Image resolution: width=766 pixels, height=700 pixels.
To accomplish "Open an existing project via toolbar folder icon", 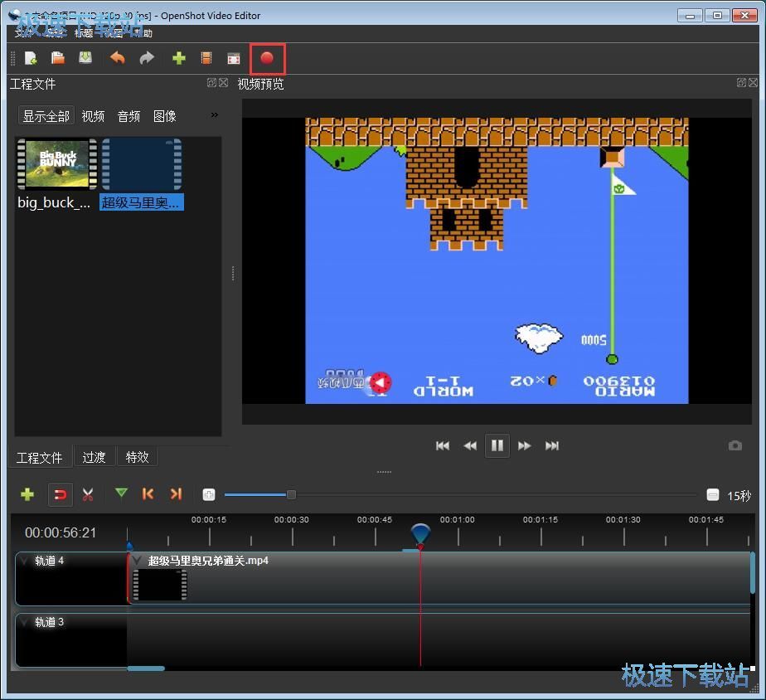I will click(58, 58).
